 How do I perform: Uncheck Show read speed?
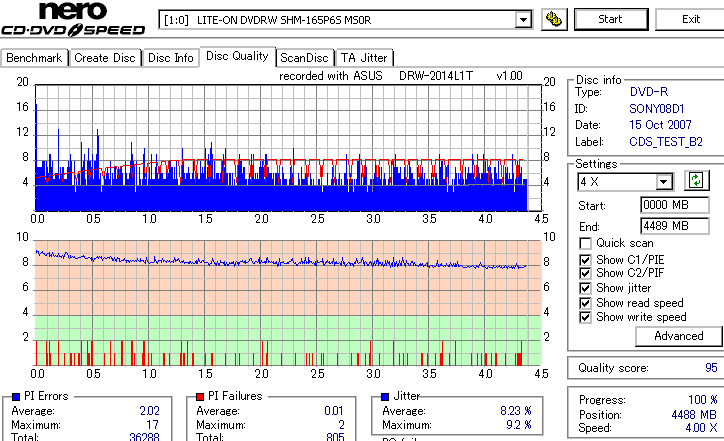(x=585, y=303)
